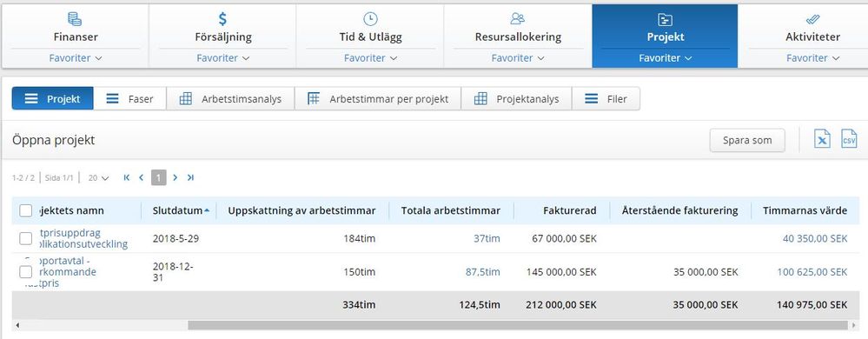Open the Projektanalys view
This screenshot has width=868, height=339.
click(516, 98)
